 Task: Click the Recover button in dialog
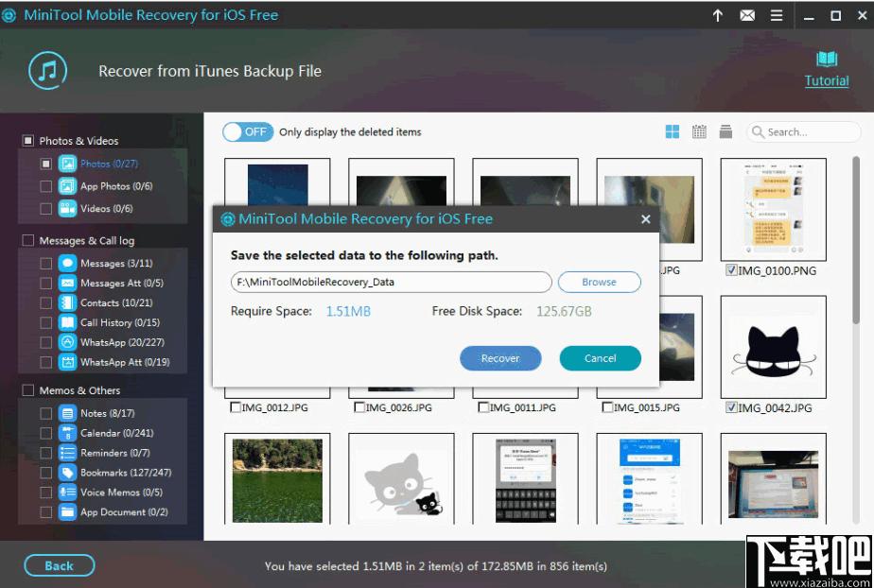500,358
